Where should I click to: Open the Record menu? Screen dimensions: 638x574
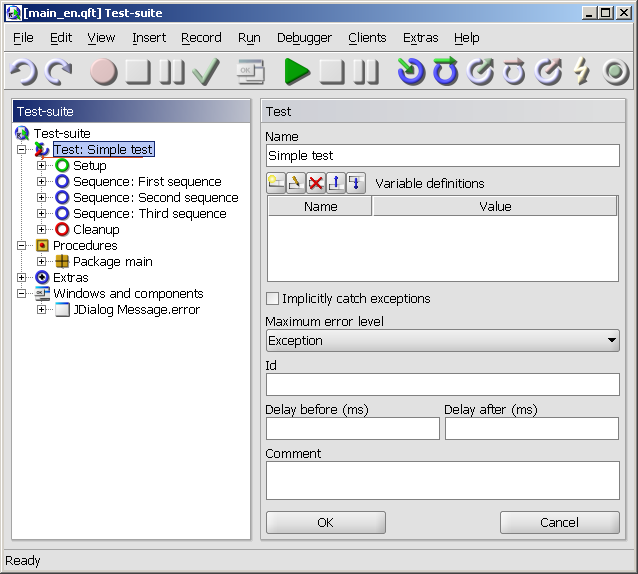[x=201, y=38]
